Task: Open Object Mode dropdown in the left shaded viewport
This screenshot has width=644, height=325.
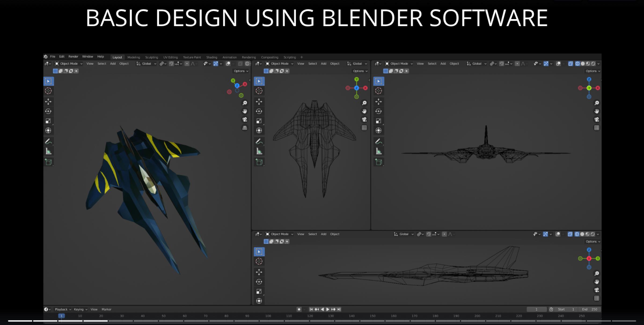Action: 69,63
